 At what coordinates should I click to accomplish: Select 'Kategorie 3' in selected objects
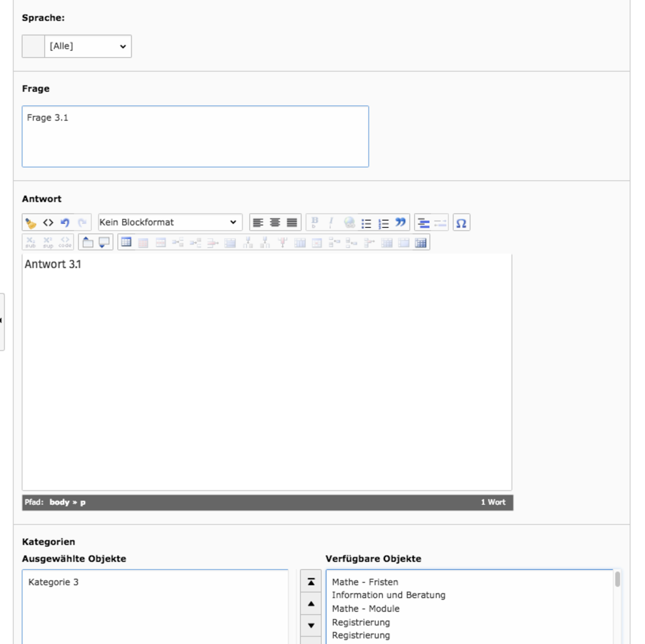coord(53,582)
